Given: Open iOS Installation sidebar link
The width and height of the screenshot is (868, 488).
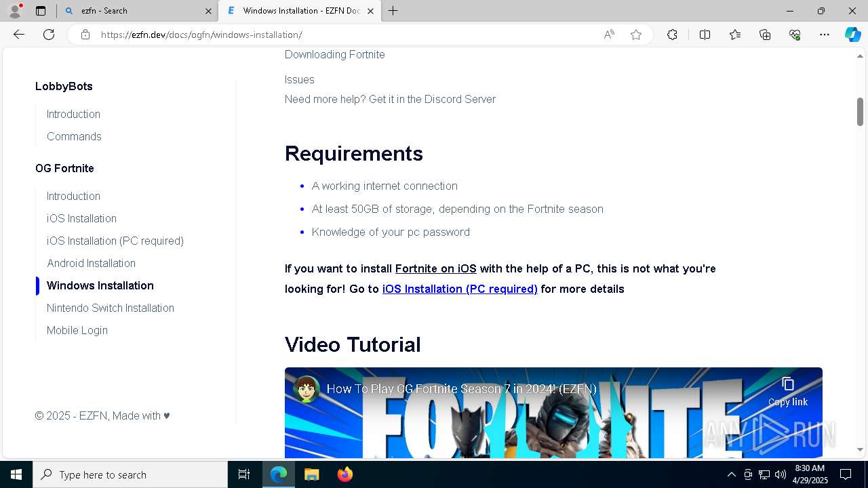Looking at the screenshot, I should [x=81, y=218].
